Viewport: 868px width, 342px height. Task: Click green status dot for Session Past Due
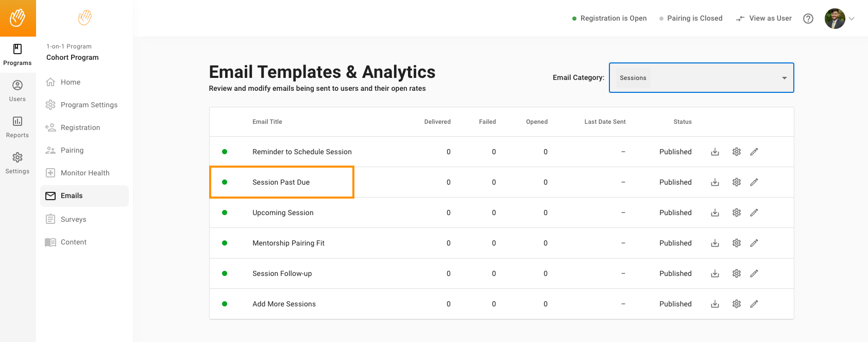[x=225, y=182]
